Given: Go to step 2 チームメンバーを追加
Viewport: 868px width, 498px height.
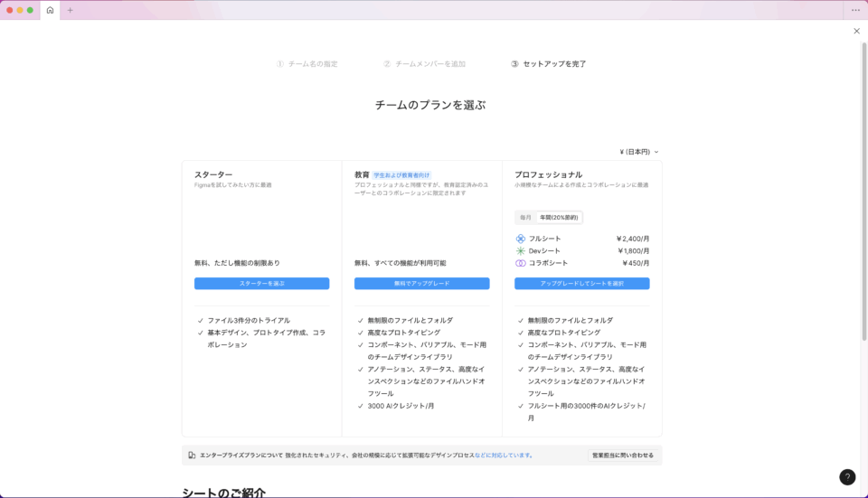Looking at the screenshot, I should point(424,64).
